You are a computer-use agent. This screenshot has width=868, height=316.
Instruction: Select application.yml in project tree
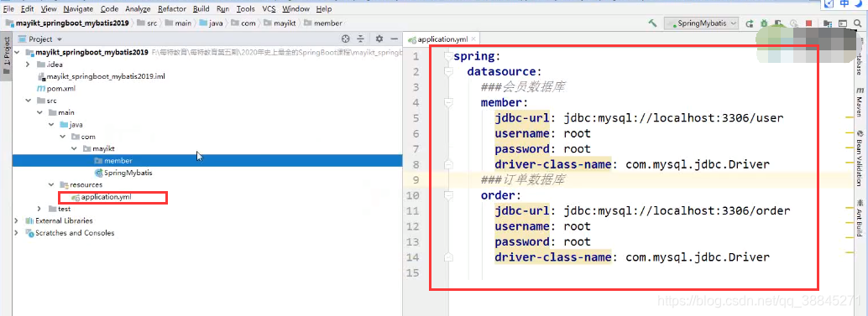[102, 197]
